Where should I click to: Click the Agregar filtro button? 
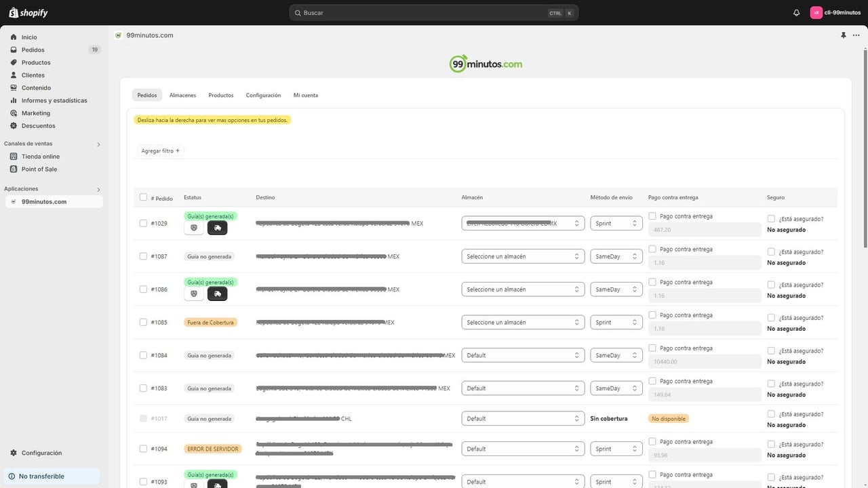161,151
